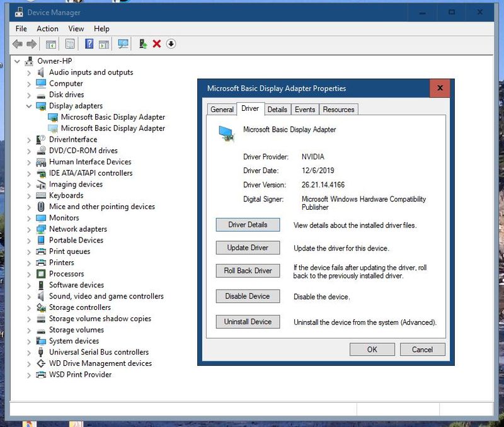
Task: Click the Device Manager title bar icon
Action: click(19, 12)
